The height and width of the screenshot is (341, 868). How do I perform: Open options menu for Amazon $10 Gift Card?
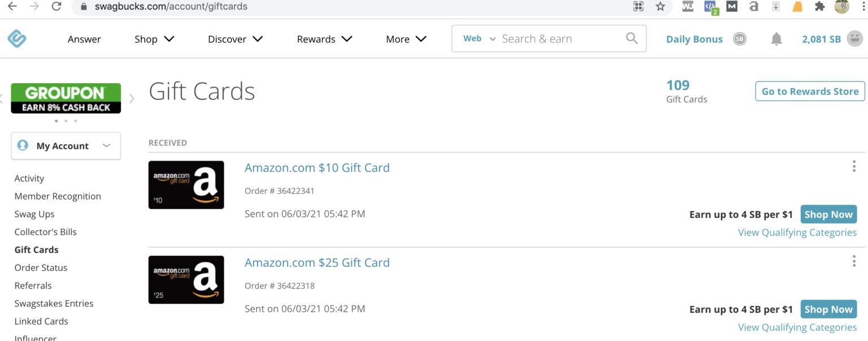[x=854, y=166]
